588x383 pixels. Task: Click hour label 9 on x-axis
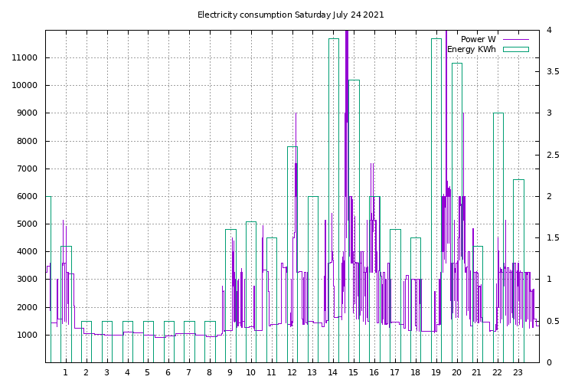point(230,372)
